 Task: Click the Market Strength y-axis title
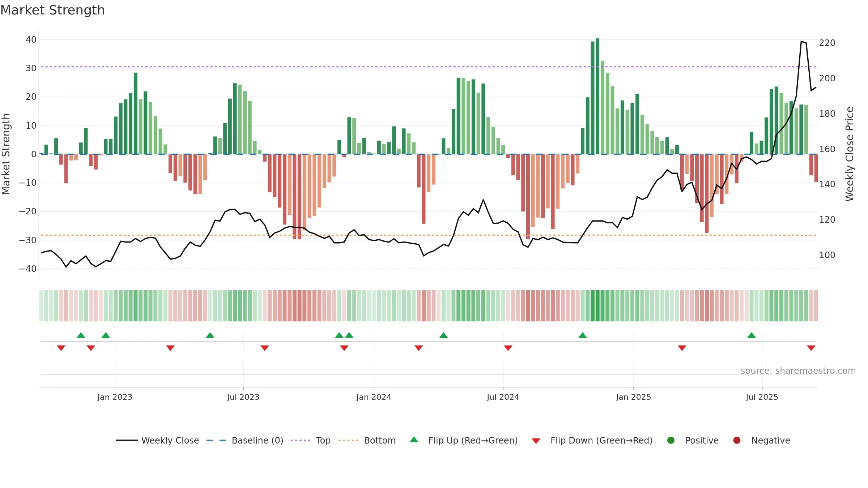tap(6, 154)
